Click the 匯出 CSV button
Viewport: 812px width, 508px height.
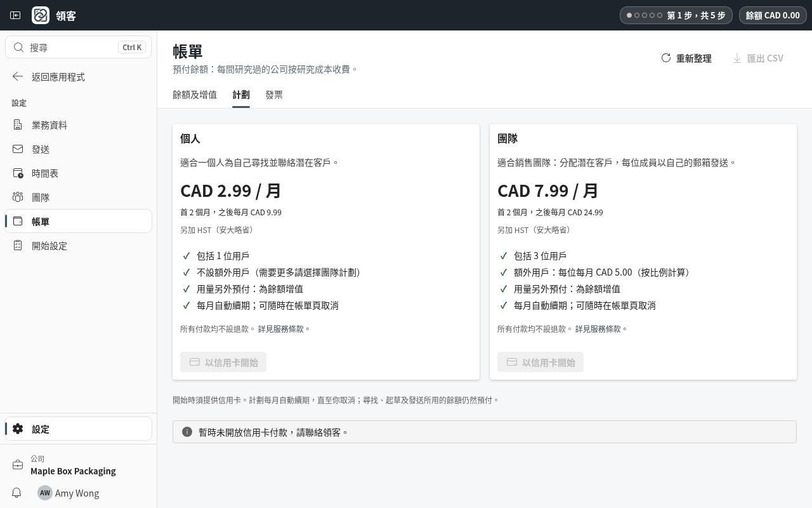tap(758, 58)
